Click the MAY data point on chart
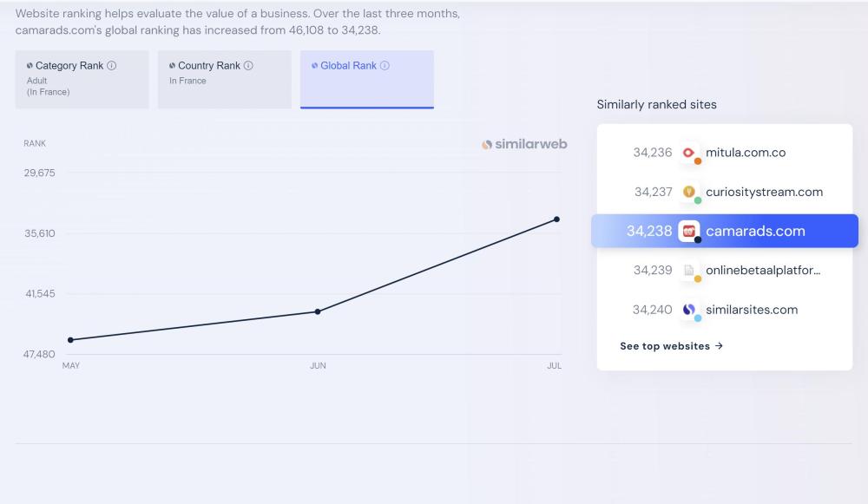The image size is (868, 504). [x=70, y=340]
